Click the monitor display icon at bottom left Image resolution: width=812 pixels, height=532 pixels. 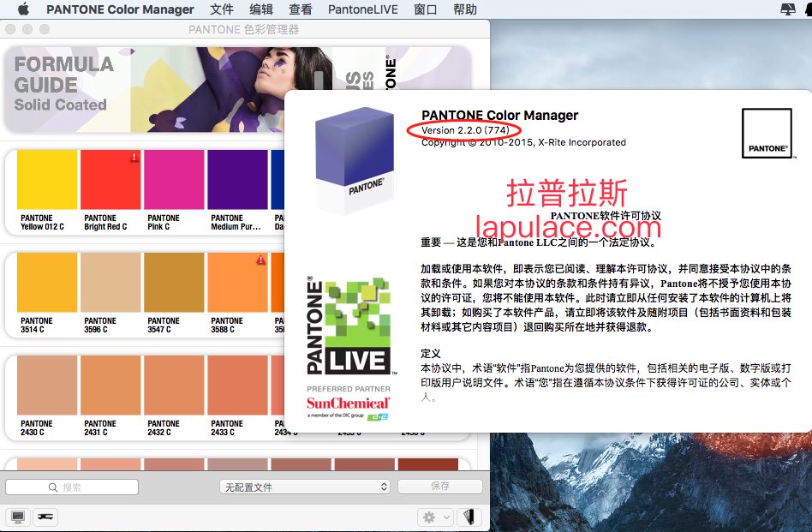[x=17, y=517]
